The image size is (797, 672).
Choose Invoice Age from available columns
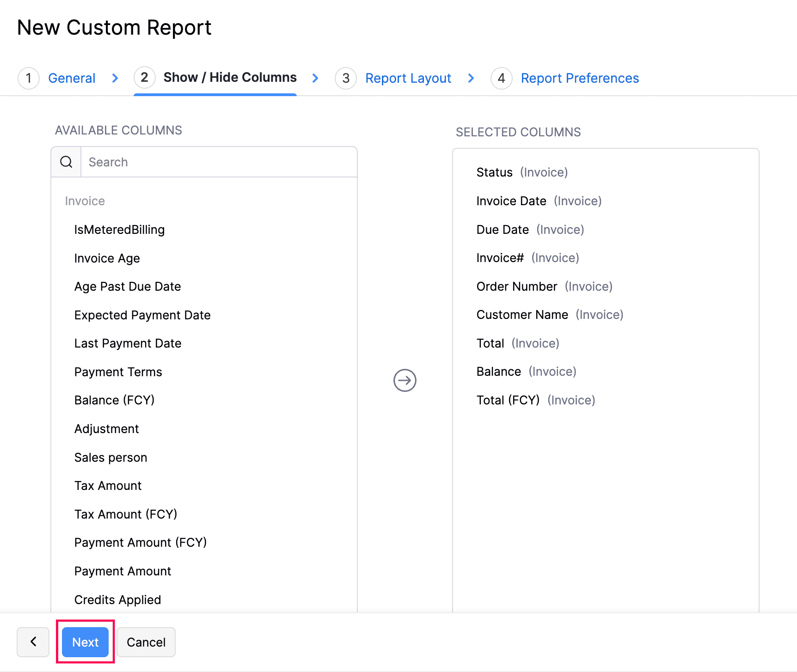(x=107, y=258)
